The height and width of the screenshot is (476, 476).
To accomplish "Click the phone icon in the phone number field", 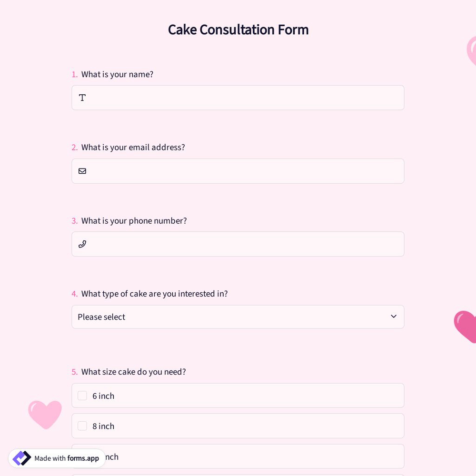I will click(x=82, y=244).
